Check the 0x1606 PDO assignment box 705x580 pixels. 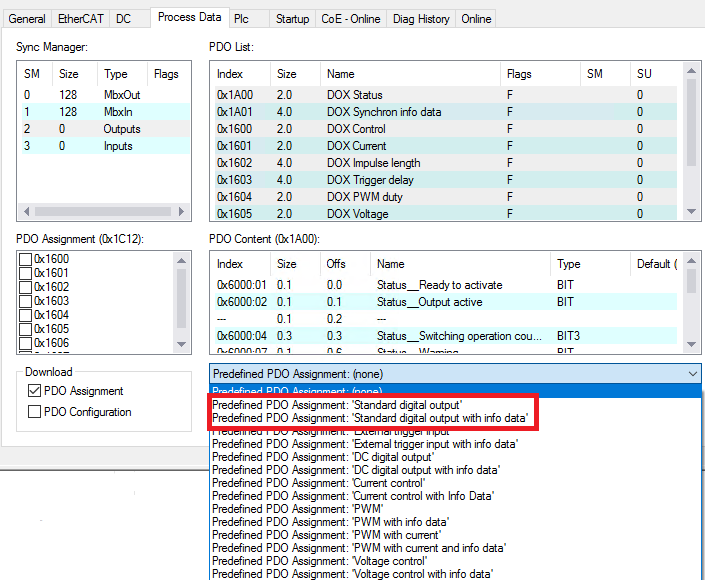tap(26, 343)
